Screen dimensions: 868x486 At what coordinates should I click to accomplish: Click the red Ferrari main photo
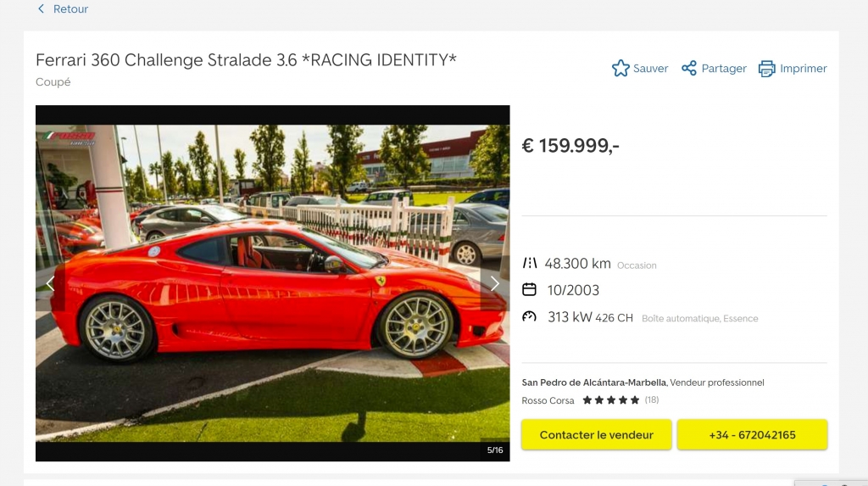tap(272, 283)
